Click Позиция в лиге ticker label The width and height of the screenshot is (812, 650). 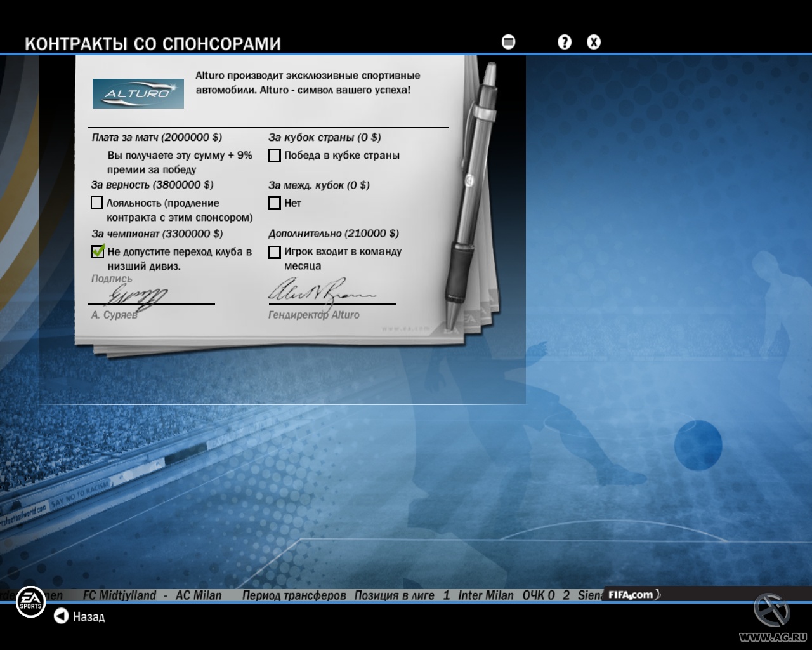[394, 595]
